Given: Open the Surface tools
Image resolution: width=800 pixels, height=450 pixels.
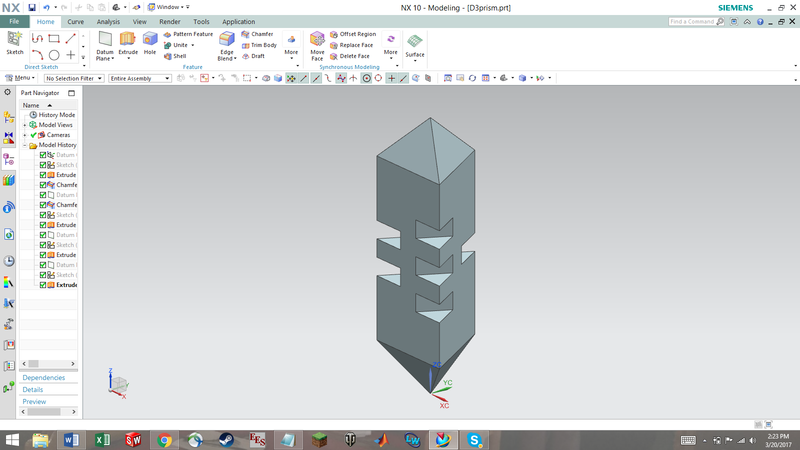Looking at the screenshot, I should tap(414, 45).
